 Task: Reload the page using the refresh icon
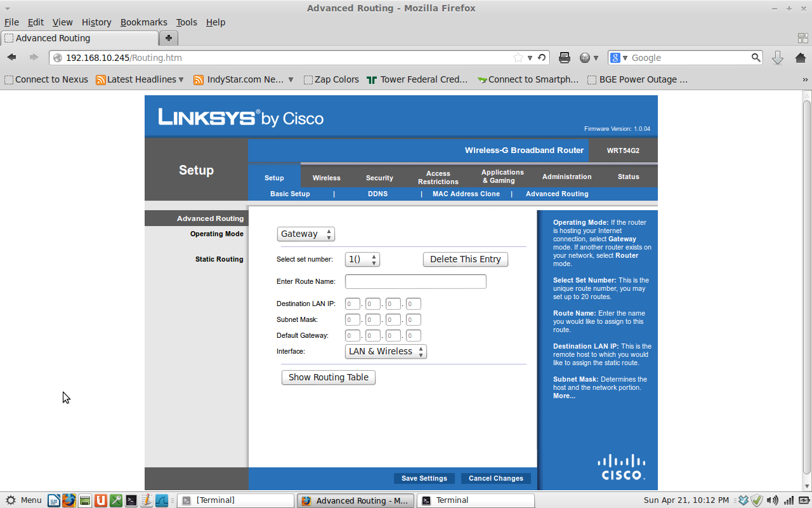542,58
